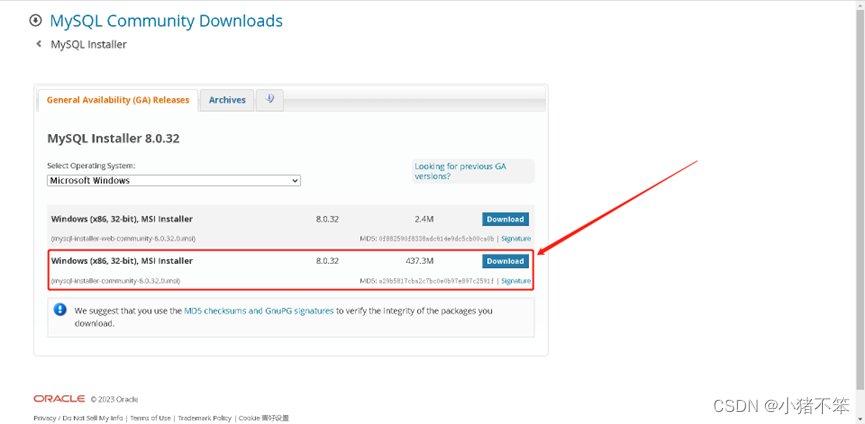The height and width of the screenshot is (424, 865).
Task: Click the MD5 hash of the 437.3M installer
Action: pos(436,281)
